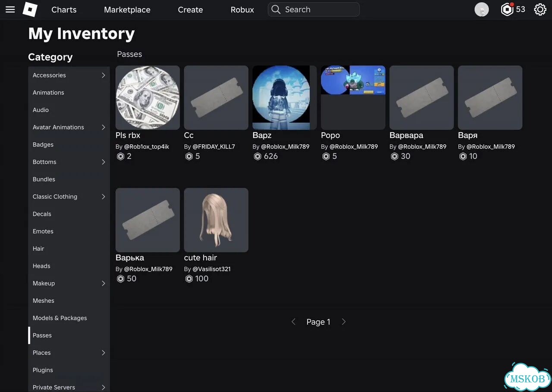Open creator @Vasilisot321 profile link
Image resolution: width=552 pixels, height=392 pixels.
(x=212, y=269)
